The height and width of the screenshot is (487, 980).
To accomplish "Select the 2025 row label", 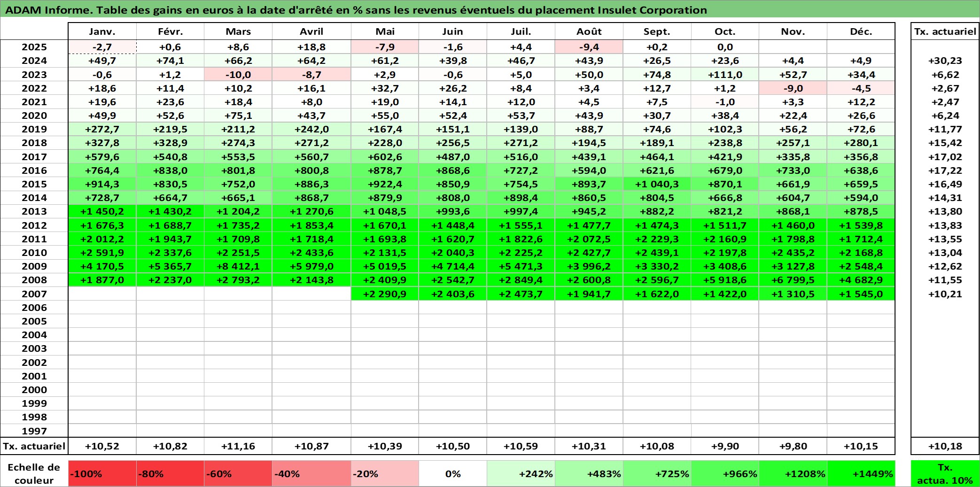I will click(x=34, y=47).
